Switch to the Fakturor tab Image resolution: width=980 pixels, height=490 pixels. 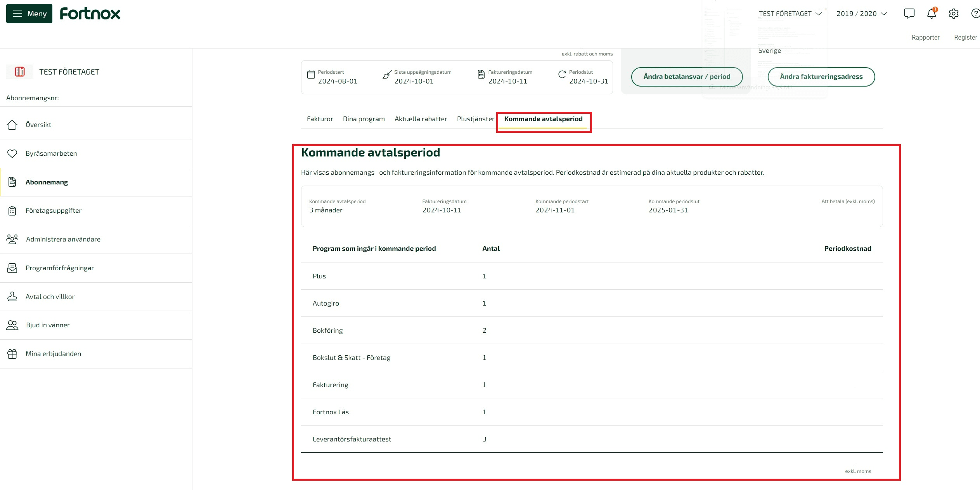pyautogui.click(x=320, y=119)
